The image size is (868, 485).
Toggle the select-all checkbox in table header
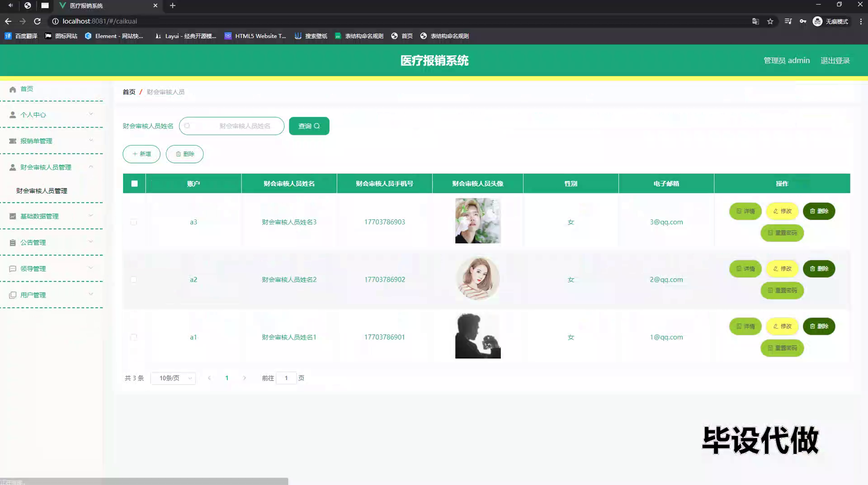[x=134, y=184]
